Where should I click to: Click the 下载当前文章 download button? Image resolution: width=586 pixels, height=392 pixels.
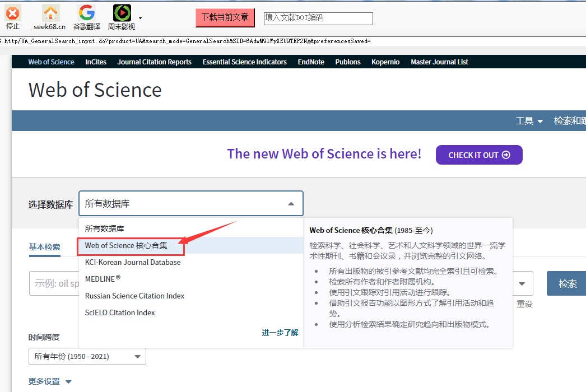click(225, 17)
